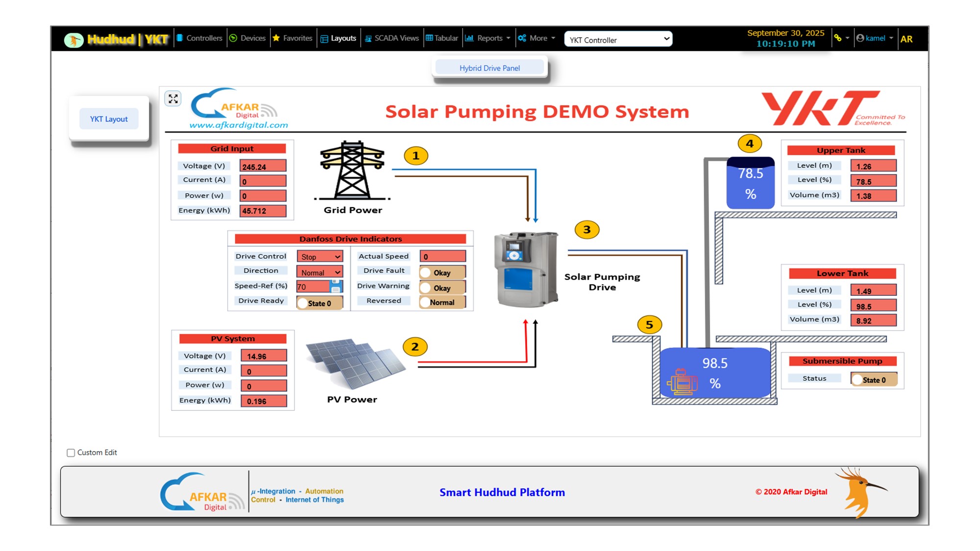980x551 pixels.
Task: Click the Grid Power tower icon
Action: 352,170
